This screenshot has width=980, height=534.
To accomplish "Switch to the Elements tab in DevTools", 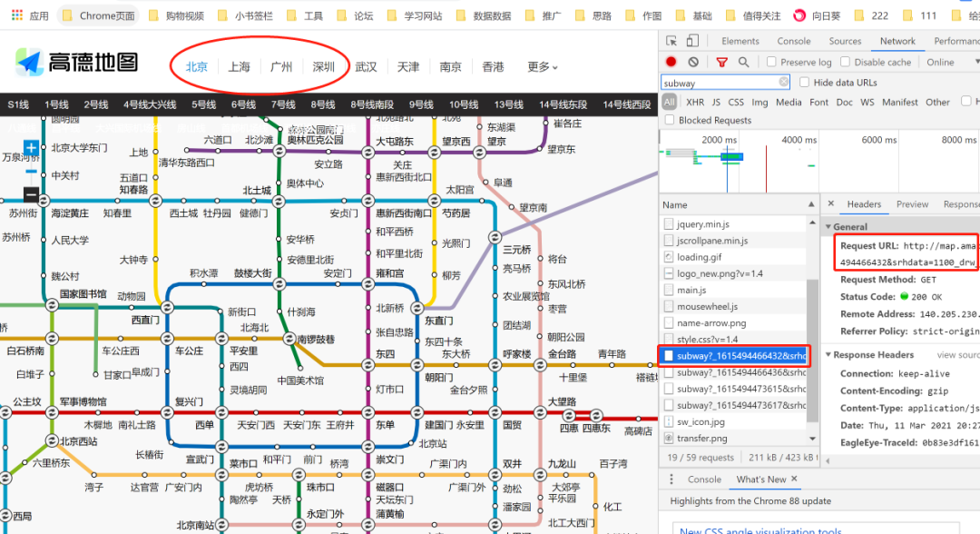I will pos(740,41).
